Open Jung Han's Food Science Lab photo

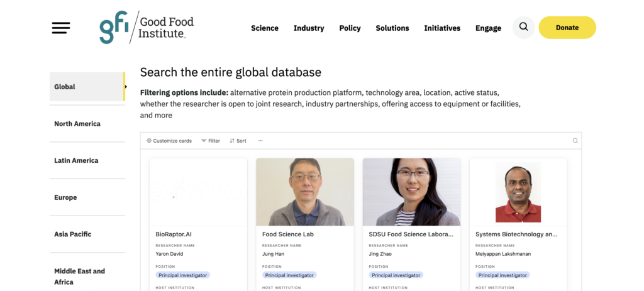pos(305,192)
